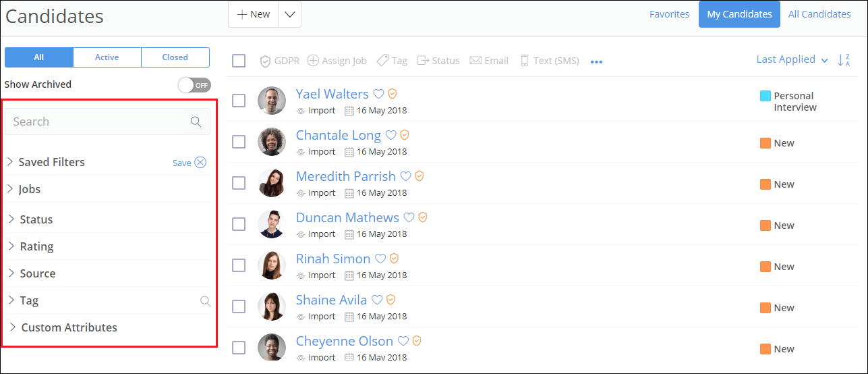Reverse sort order with Z-A icon
The image size is (868, 374).
(x=843, y=60)
